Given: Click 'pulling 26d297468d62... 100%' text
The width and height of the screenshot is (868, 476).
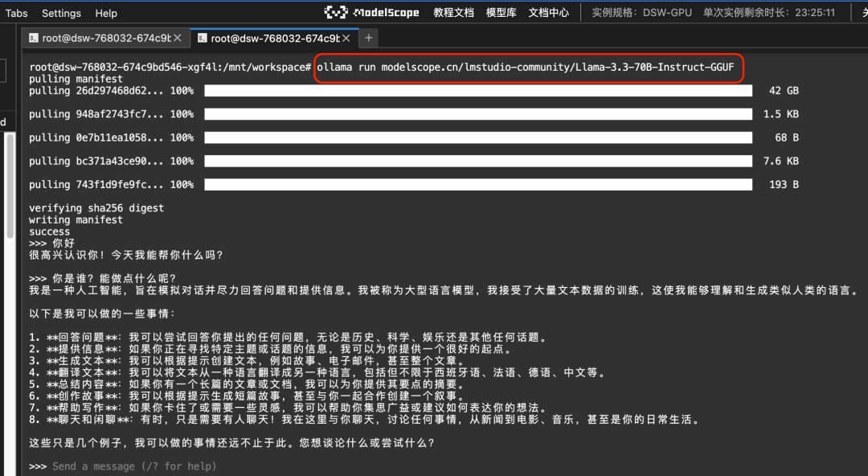Looking at the screenshot, I should coord(111,90).
